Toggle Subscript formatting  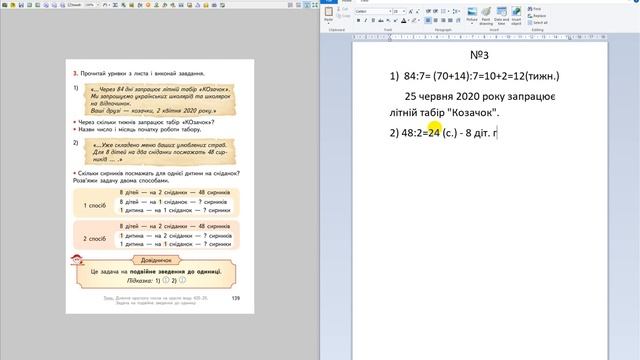pos(388,20)
